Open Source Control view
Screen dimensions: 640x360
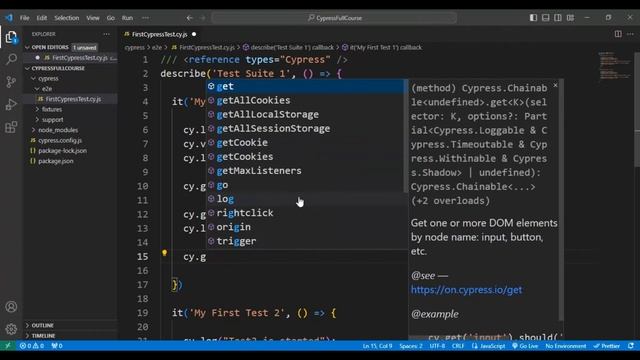tap(11, 82)
